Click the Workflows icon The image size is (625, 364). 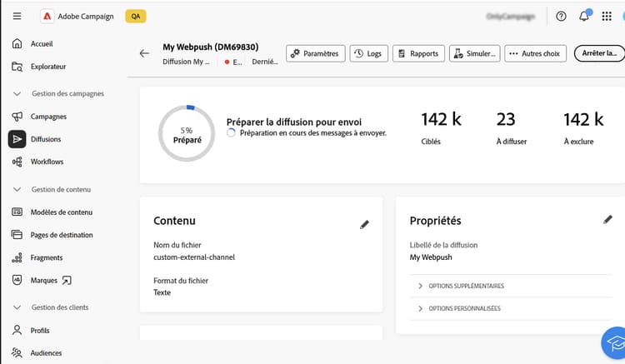tap(17, 162)
